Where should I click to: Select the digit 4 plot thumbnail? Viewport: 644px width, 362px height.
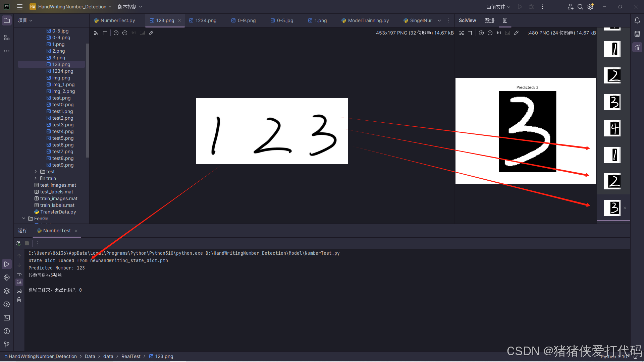(612, 128)
